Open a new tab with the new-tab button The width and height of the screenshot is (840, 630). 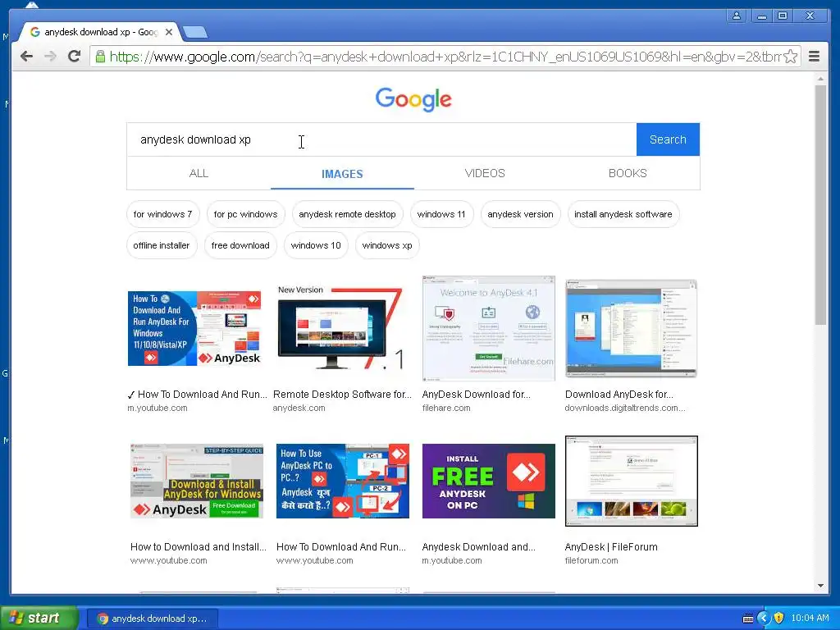pos(195,33)
